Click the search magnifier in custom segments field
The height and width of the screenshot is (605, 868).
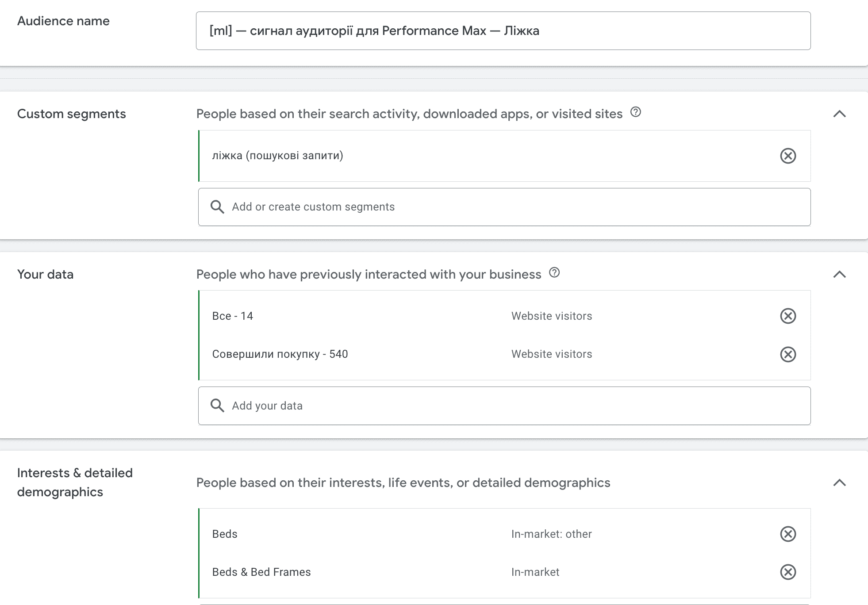(217, 207)
